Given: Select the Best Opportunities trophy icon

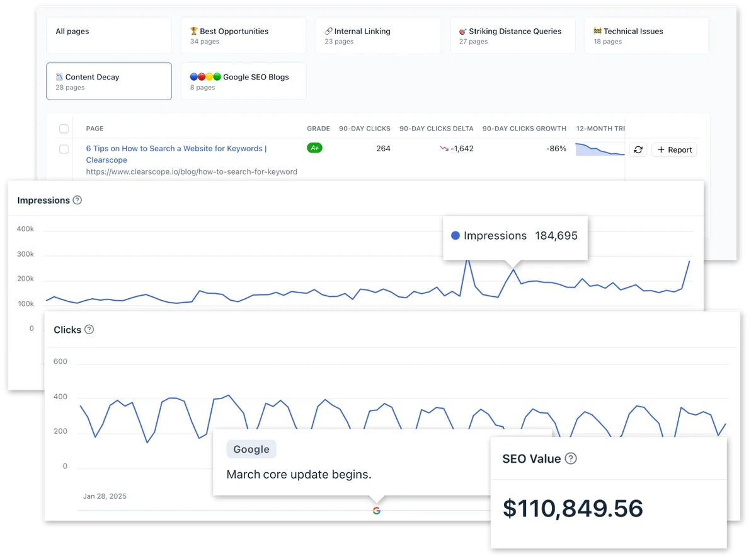Looking at the screenshot, I should pos(193,30).
